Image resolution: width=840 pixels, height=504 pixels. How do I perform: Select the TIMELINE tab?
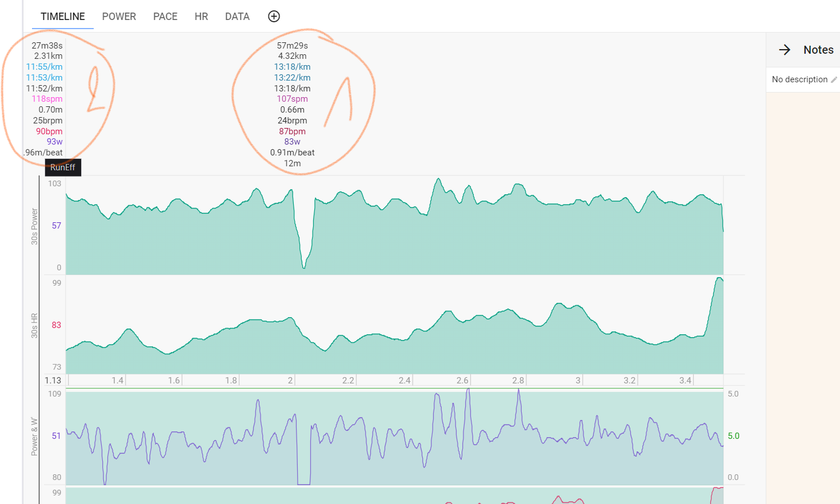click(63, 17)
